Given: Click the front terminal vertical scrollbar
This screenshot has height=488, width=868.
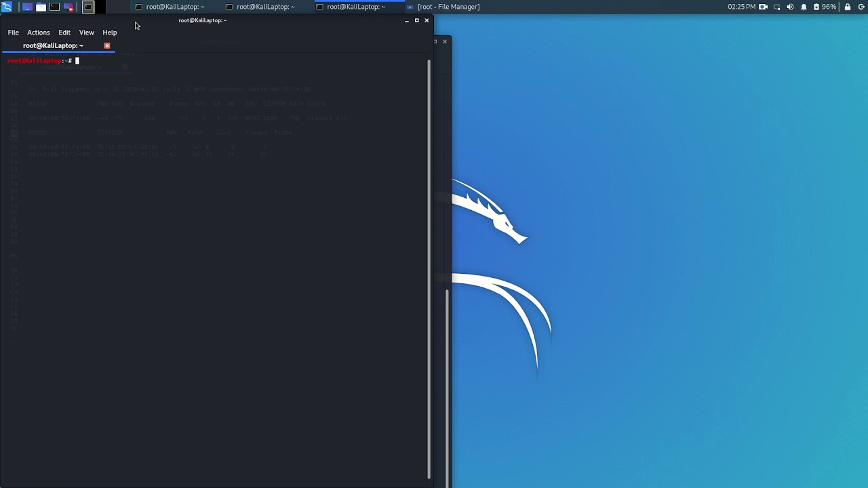Looking at the screenshot, I should pyautogui.click(x=429, y=269).
